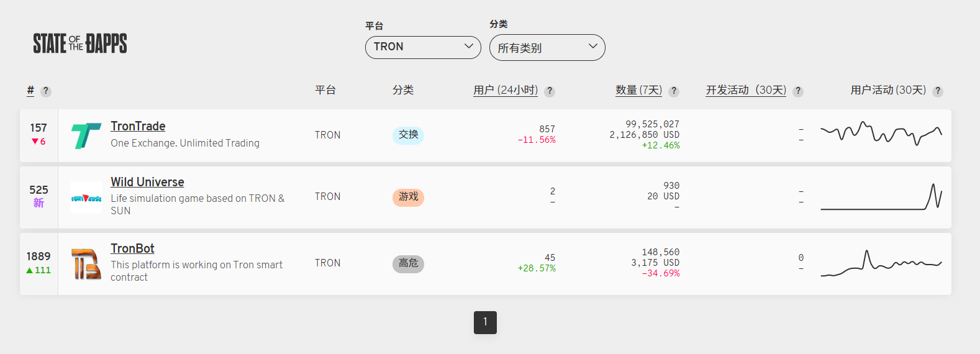This screenshot has height=354, width=980.
Task: Click the TronBot app logo icon
Action: point(86,264)
